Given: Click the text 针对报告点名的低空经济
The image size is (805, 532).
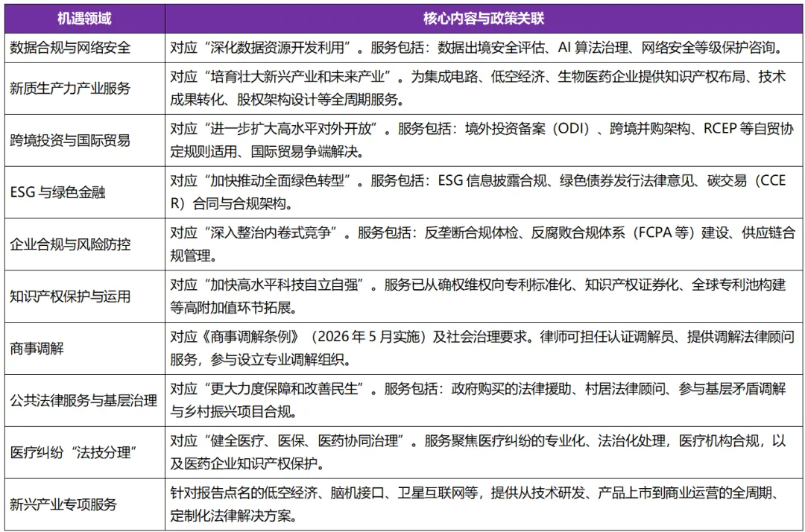Looking at the screenshot, I should (x=244, y=493).
